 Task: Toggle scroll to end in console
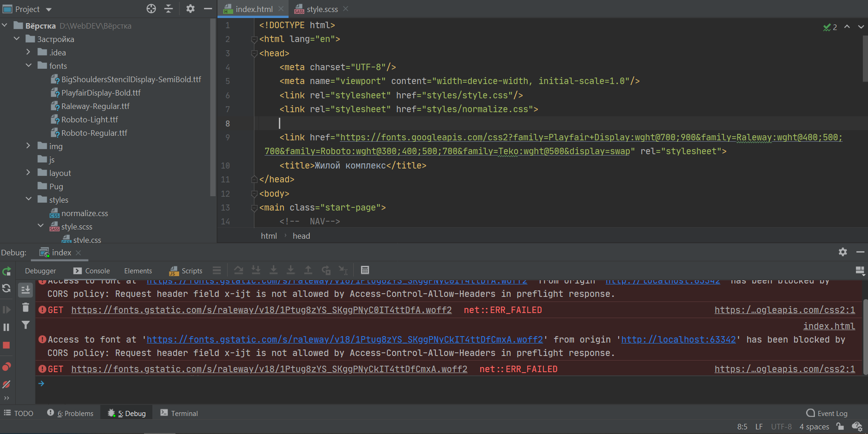[25, 290]
